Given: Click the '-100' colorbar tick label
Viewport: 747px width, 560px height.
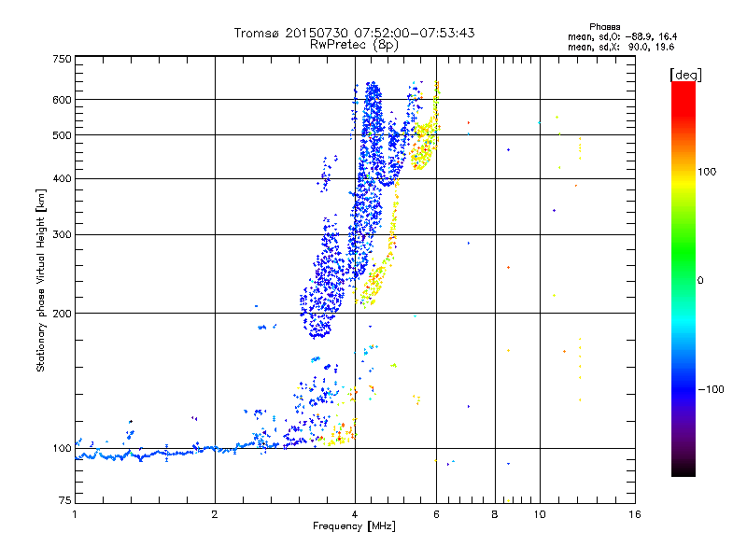Looking at the screenshot, I should (711, 389).
